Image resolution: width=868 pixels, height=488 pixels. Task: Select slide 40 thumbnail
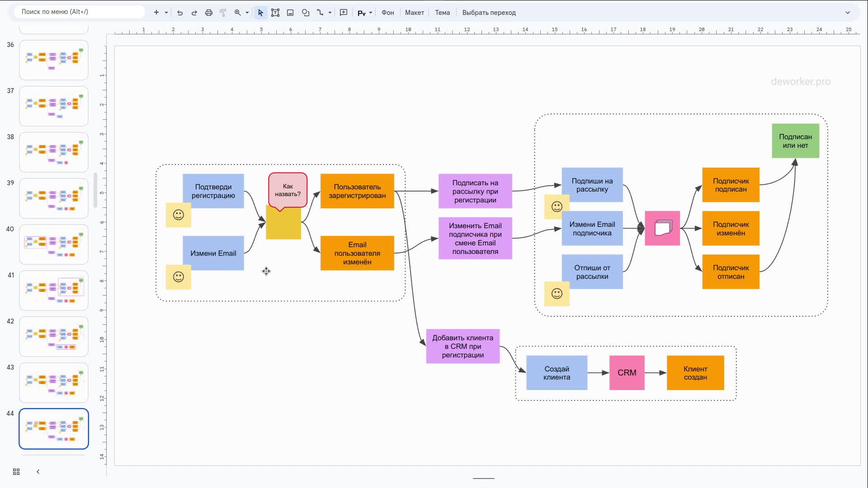click(54, 244)
